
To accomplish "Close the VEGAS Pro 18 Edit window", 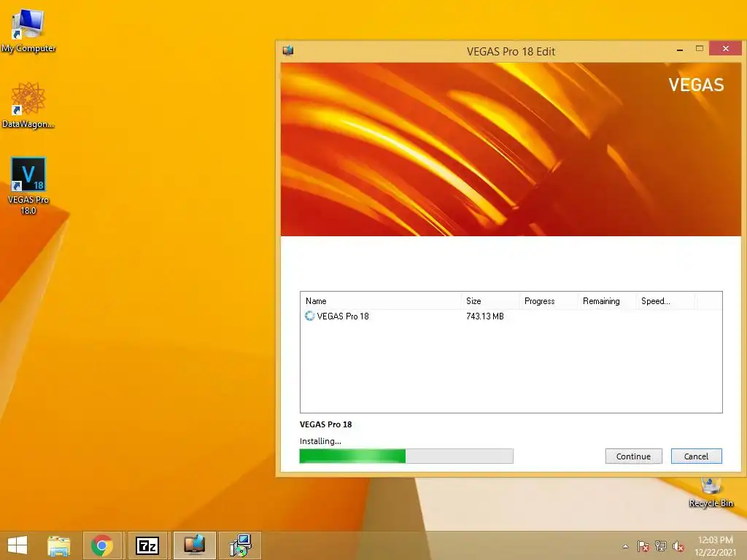I will click(x=726, y=49).
